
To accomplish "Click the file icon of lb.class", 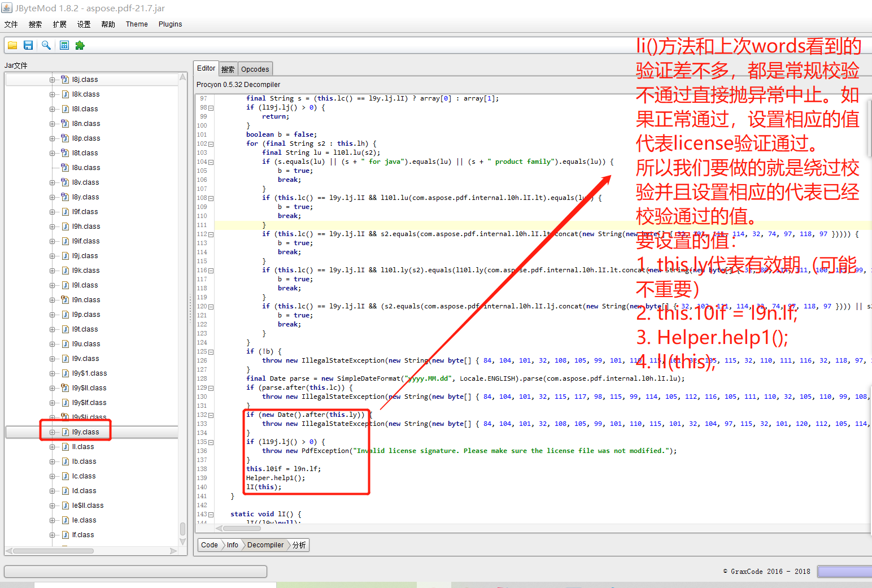I will pyautogui.click(x=66, y=461).
